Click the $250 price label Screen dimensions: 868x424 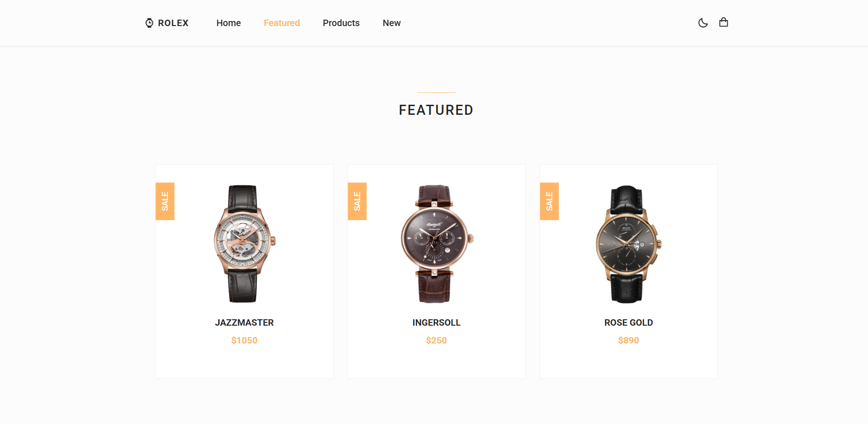coord(437,340)
